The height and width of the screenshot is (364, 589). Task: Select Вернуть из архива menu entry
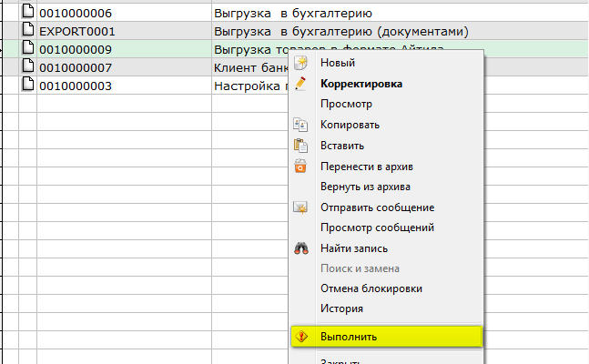365,187
